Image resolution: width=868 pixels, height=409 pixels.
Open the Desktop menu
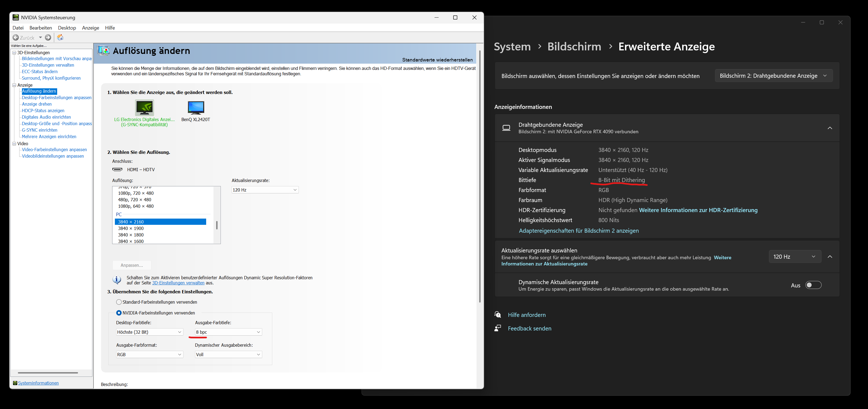(x=67, y=28)
